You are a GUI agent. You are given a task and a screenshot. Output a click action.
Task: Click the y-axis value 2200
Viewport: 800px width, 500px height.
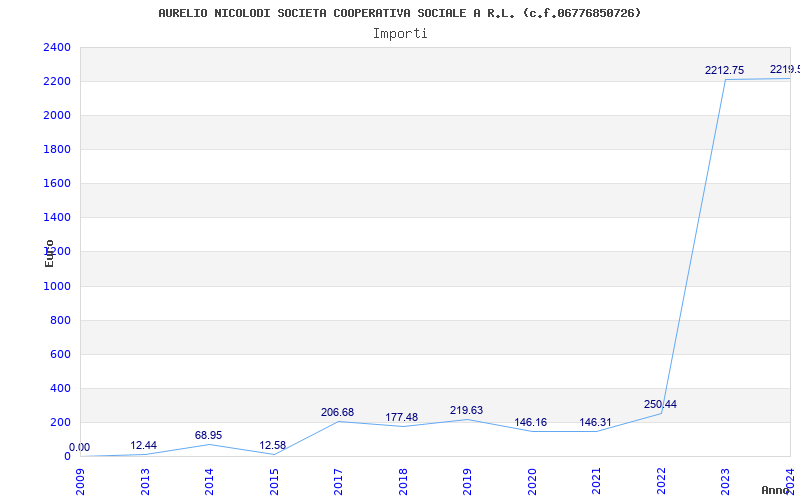57,82
